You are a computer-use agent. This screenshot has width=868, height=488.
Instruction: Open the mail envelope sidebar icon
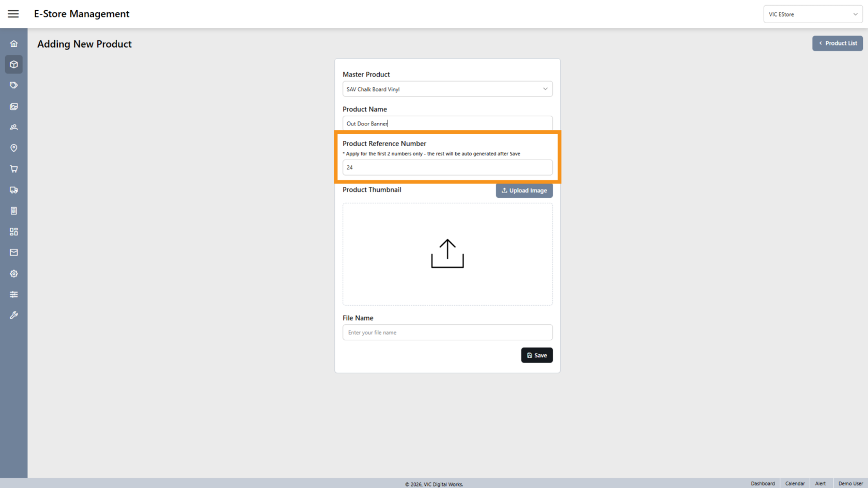click(x=14, y=253)
